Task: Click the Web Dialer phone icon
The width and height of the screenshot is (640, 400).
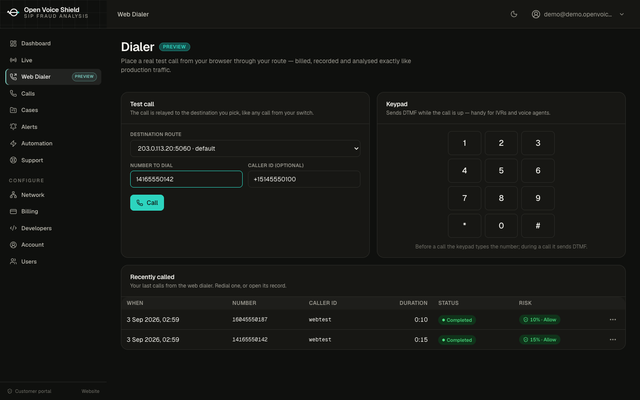Action: (x=13, y=77)
